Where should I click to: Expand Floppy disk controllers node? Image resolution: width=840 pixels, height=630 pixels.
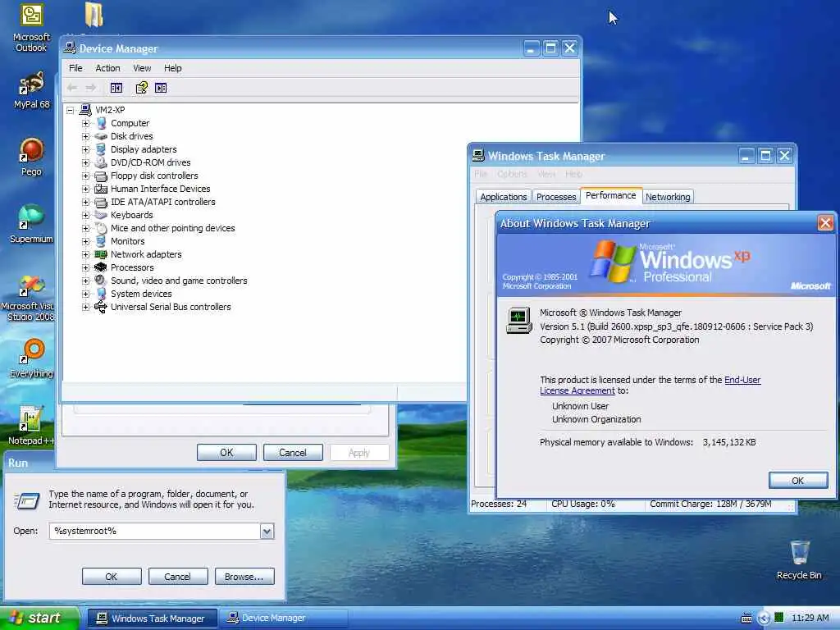pyautogui.click(x=85, y=176)
